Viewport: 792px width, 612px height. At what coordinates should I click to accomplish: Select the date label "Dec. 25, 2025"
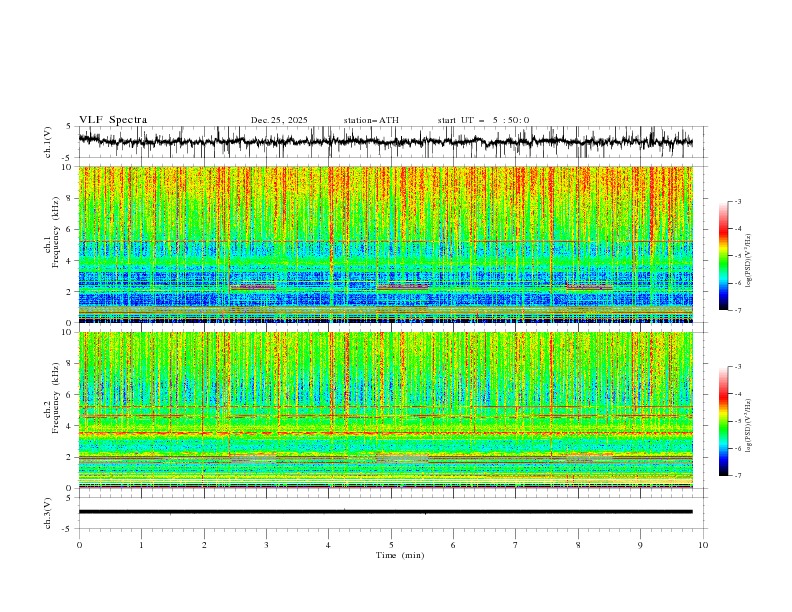point(279,120)
